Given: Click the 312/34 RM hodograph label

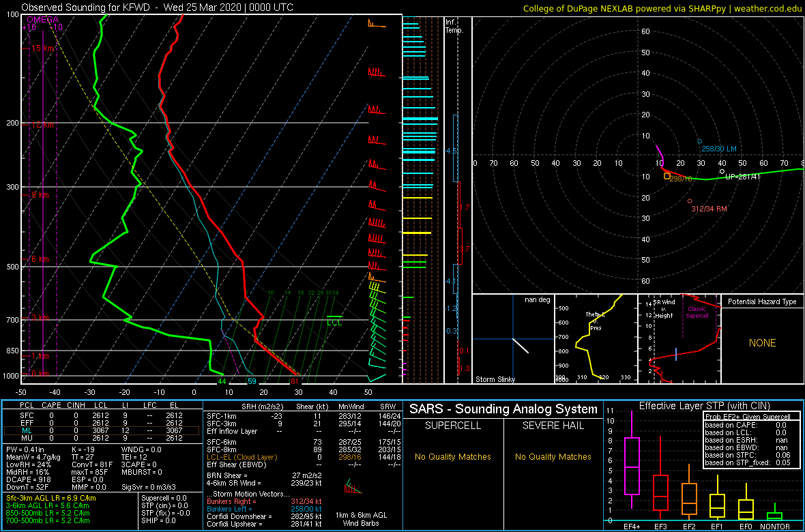Looking at the screenshot, I should tap(709, 209).
